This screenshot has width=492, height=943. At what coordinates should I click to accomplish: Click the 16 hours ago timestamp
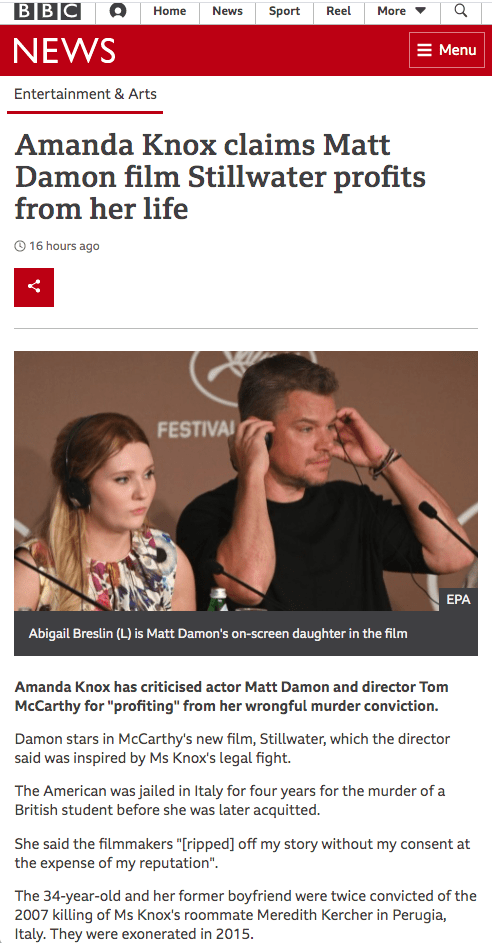coord(64,246)
